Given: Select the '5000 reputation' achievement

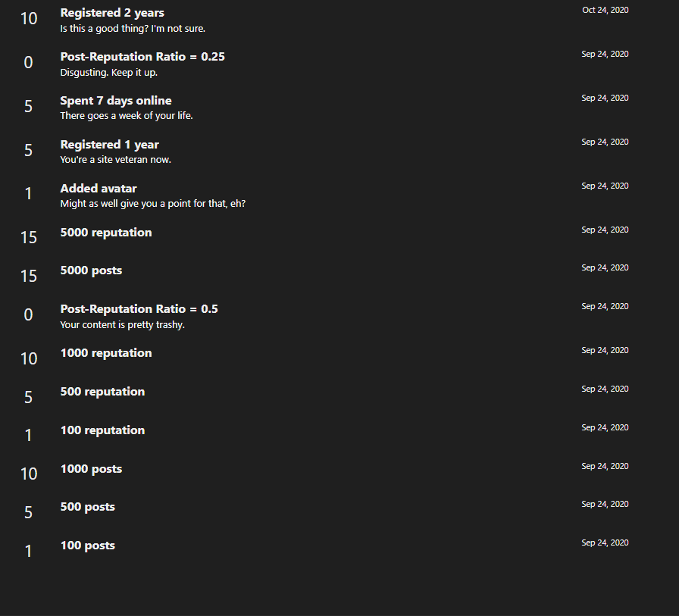Looking at the screenshot, I should click(x=106, y=233).
